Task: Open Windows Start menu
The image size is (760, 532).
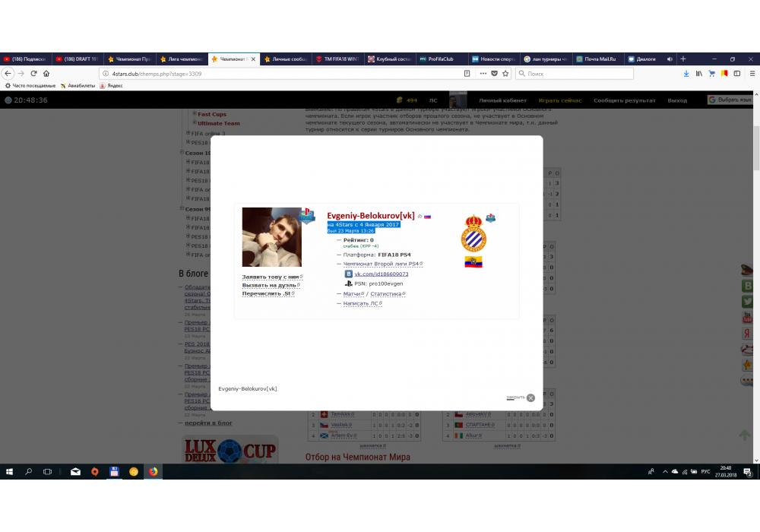Action: (9, 471)
